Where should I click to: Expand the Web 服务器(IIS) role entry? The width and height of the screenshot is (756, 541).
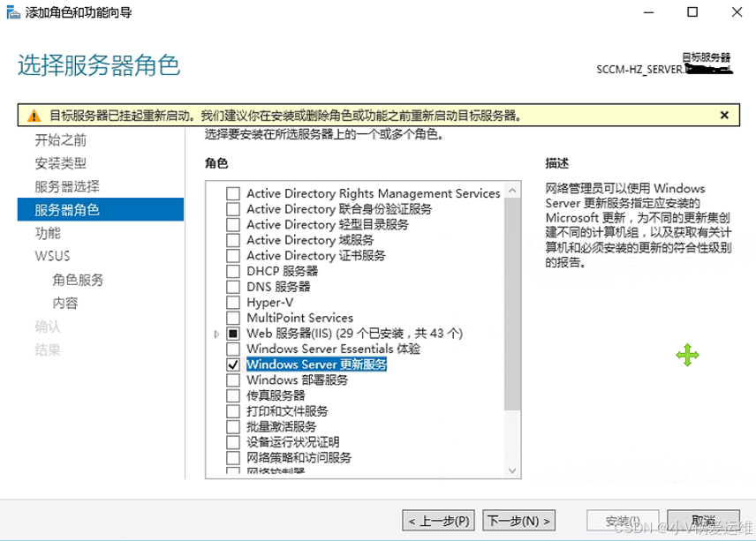coord(216,333)
